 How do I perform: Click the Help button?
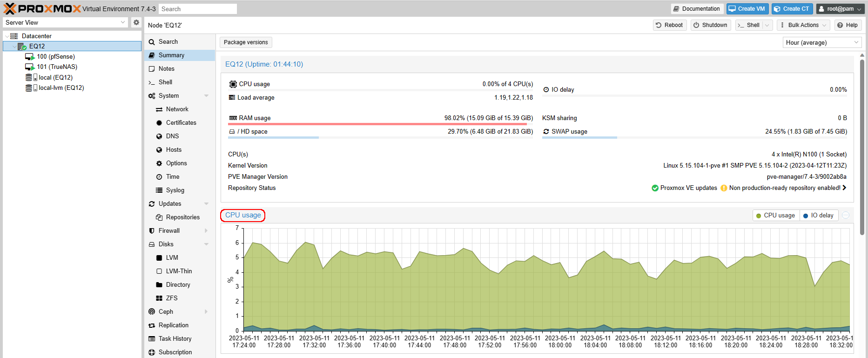(848, 25)
